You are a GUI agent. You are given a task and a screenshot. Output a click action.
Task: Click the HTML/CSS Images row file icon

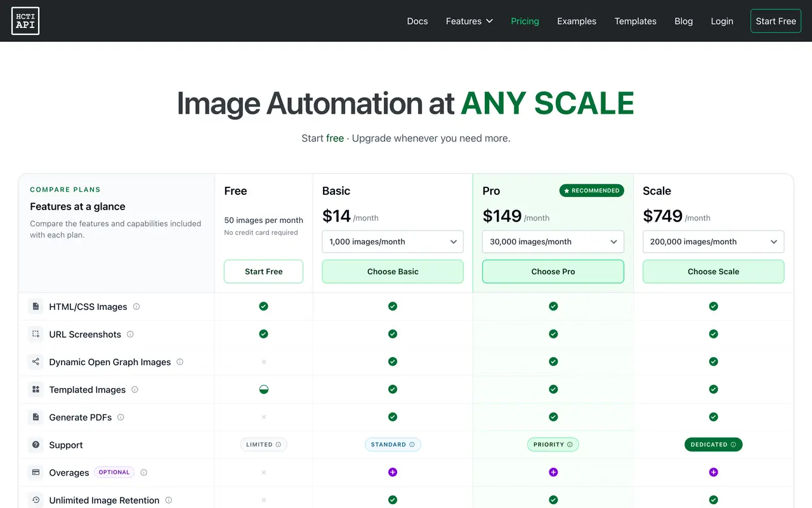tap(36, 307)
